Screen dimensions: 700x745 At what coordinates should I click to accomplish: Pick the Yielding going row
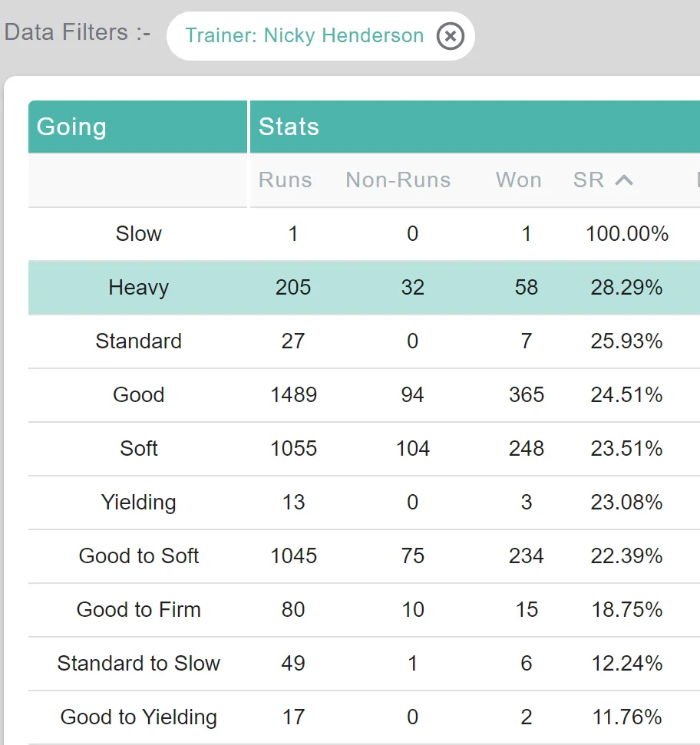364,503
